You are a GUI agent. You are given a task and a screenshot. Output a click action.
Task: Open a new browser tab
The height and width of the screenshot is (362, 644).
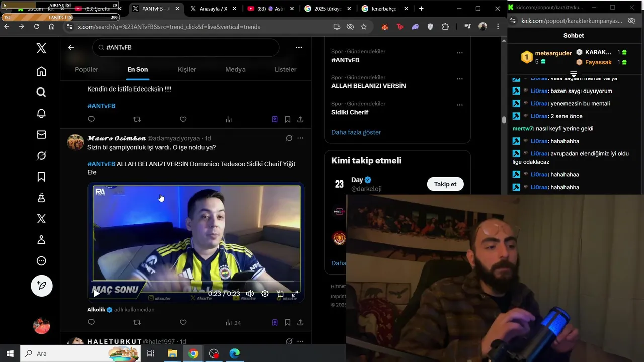pos(421,9)
